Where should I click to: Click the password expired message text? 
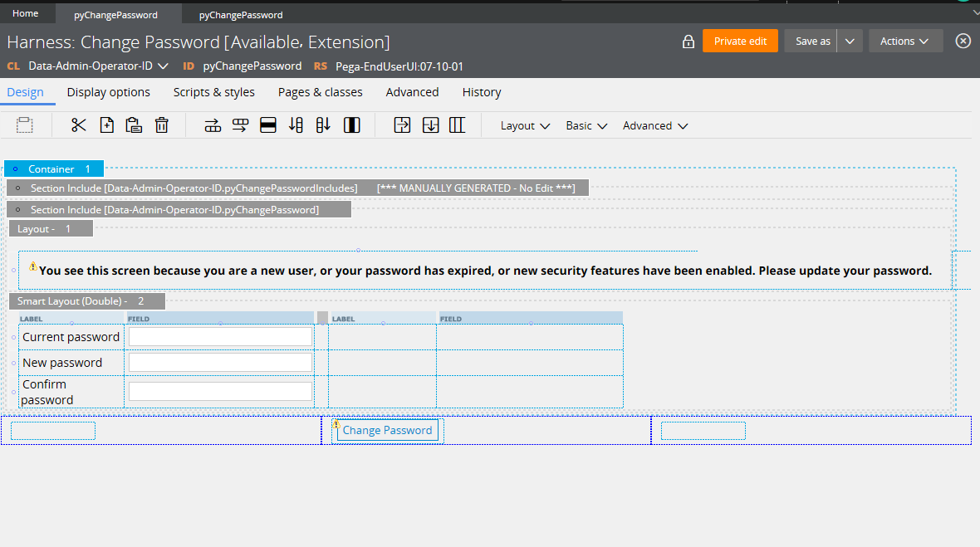(x=485, y=271)
